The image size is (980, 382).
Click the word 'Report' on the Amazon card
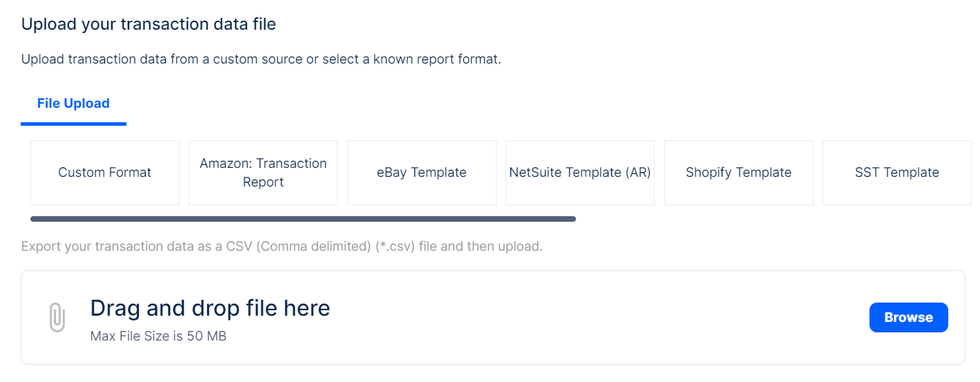[263, 182]
